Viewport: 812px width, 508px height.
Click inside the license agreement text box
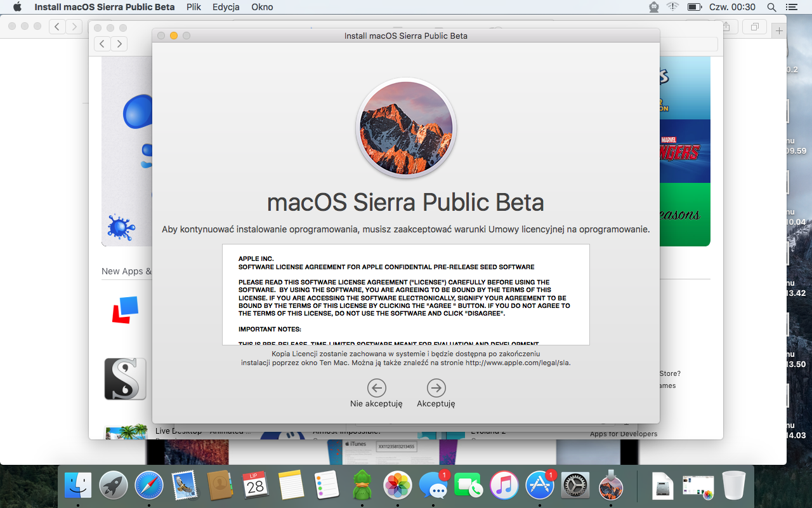click(x=406, y=295)
